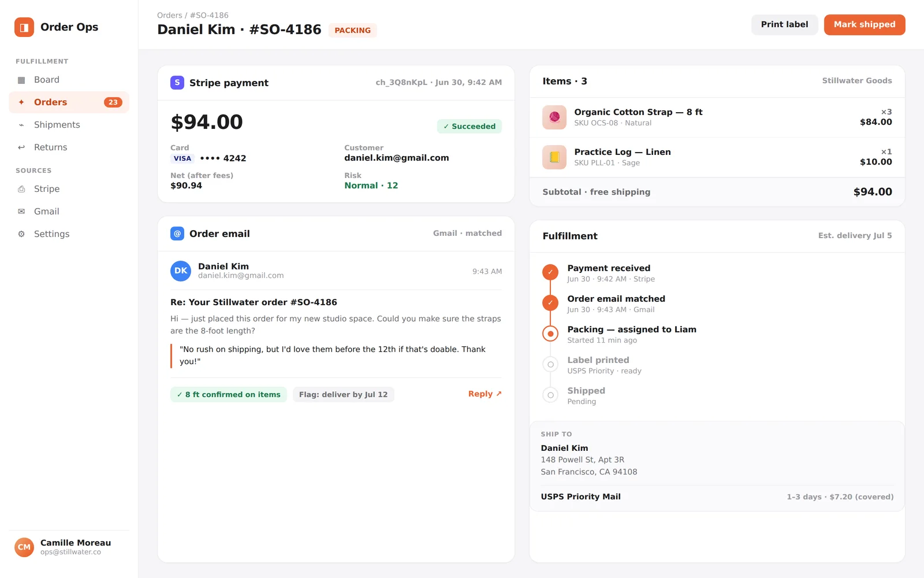924x578 pixels.
Task: Click the Camille Moreau account profile
Action: pos(69,547)
